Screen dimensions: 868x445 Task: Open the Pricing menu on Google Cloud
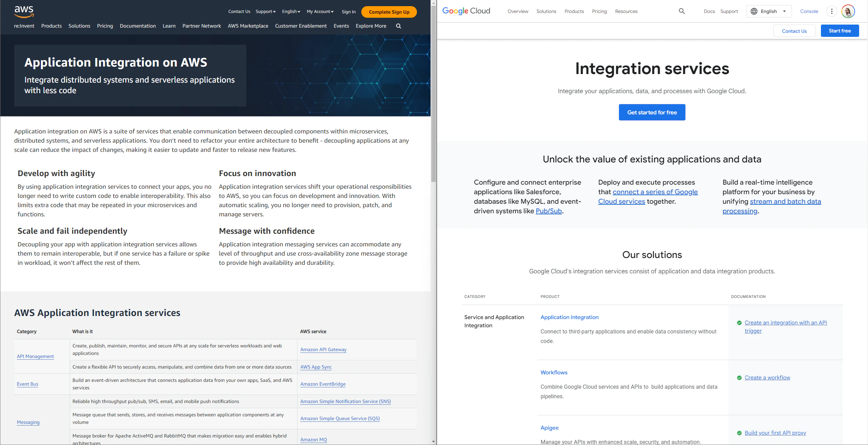point(599,11)
